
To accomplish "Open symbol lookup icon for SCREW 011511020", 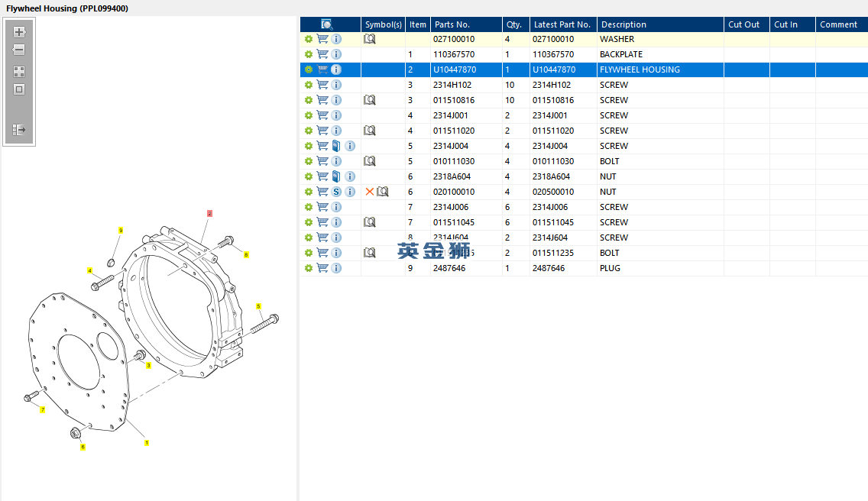I will point(369,131).
